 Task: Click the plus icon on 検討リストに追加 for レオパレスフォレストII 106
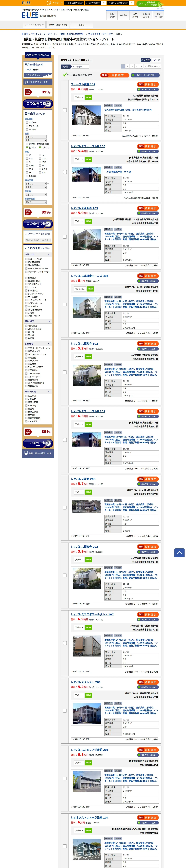click(x=139, y=151)
